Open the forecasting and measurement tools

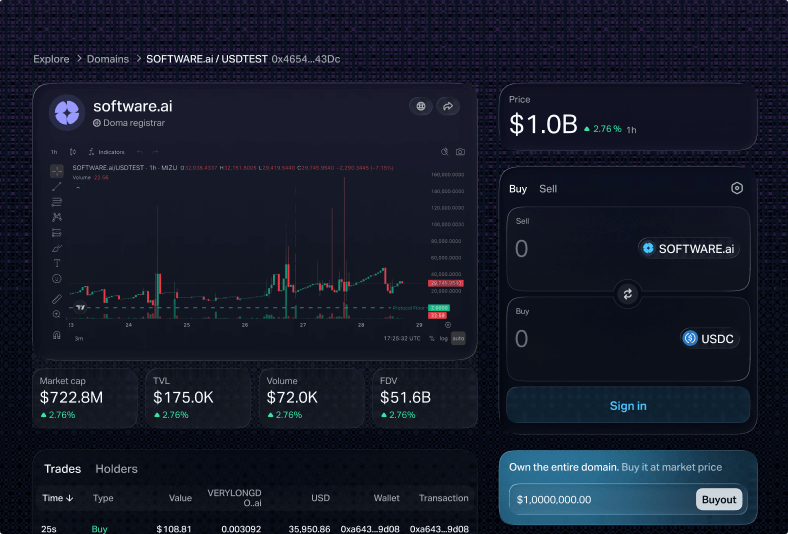point(57,233)
